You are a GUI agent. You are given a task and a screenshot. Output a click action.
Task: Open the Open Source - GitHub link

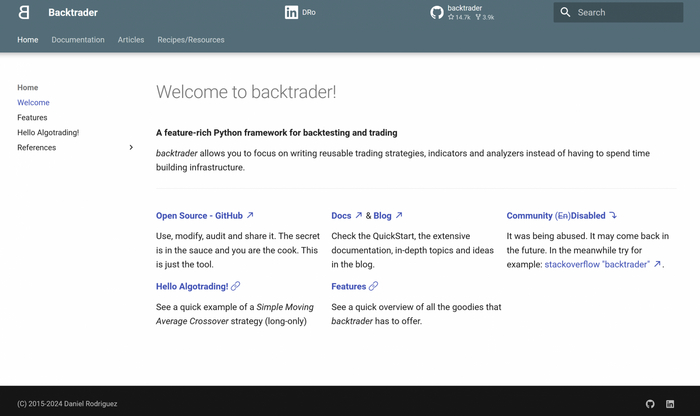[199, 215]
